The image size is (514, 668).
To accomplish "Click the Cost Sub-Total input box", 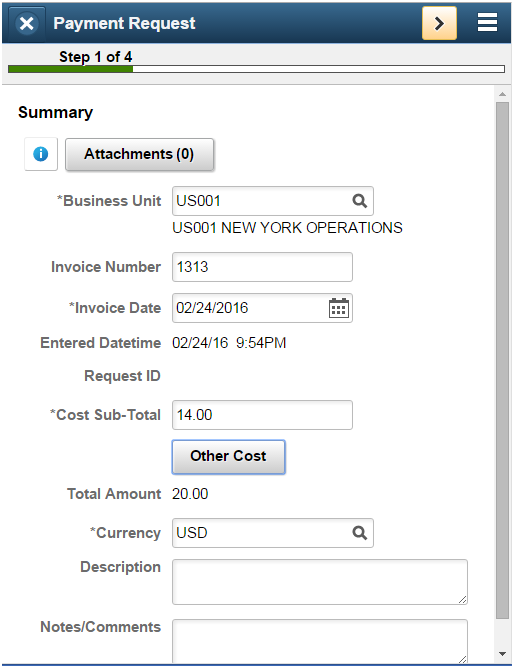I will pyautogui.click(x=262, y=415).
